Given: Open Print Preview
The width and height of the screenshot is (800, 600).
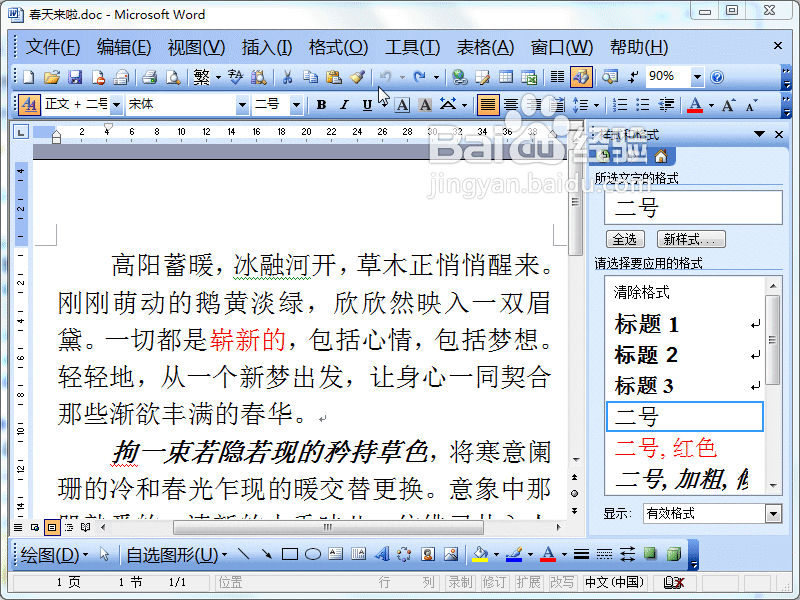Looking at the screenshot, I should [x=172, y=76].
